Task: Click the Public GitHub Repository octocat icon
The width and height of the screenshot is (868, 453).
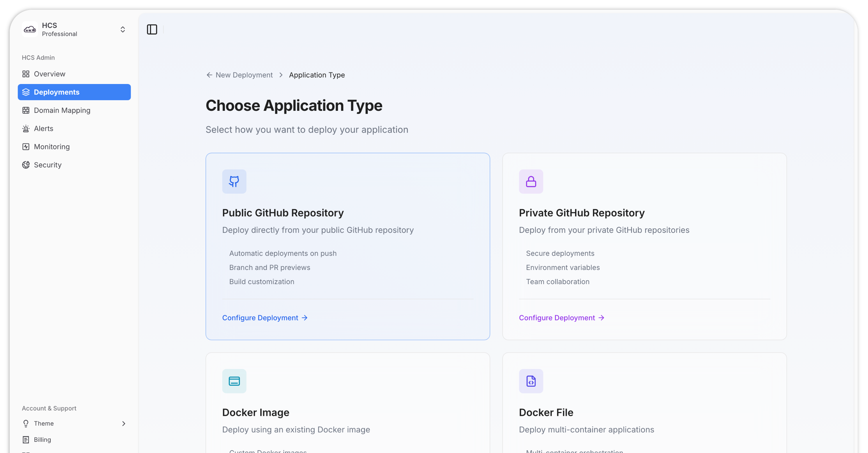Action: (x=234, y=182)
